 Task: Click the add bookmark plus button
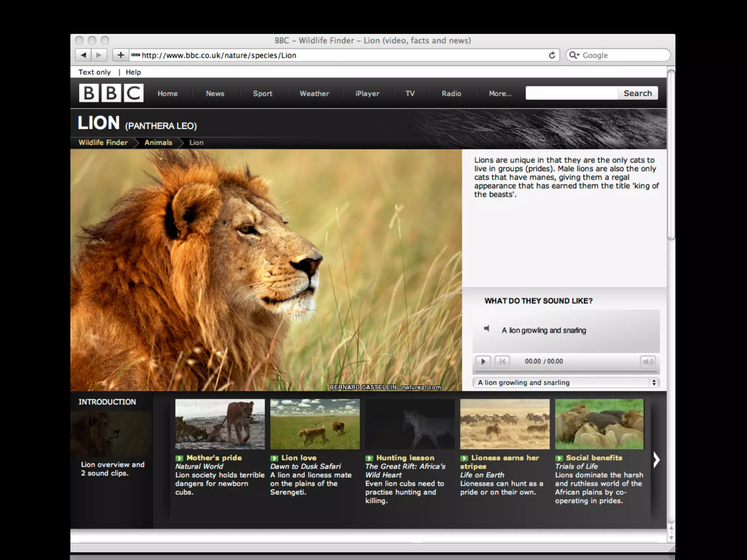click(121, 55)
